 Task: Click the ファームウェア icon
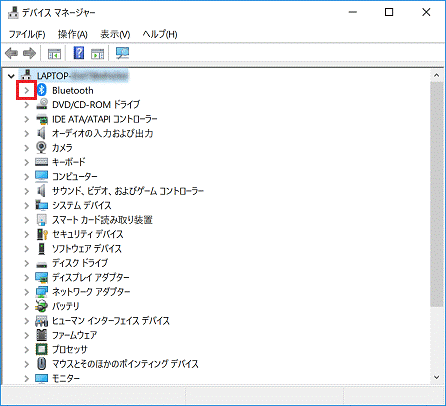pos(42,335)
